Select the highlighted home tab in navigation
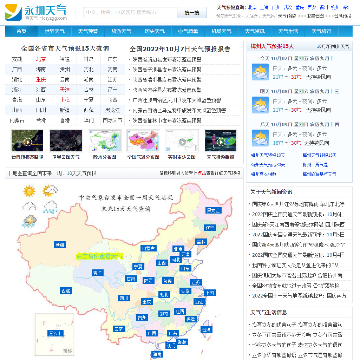 [x=21, y=31]
